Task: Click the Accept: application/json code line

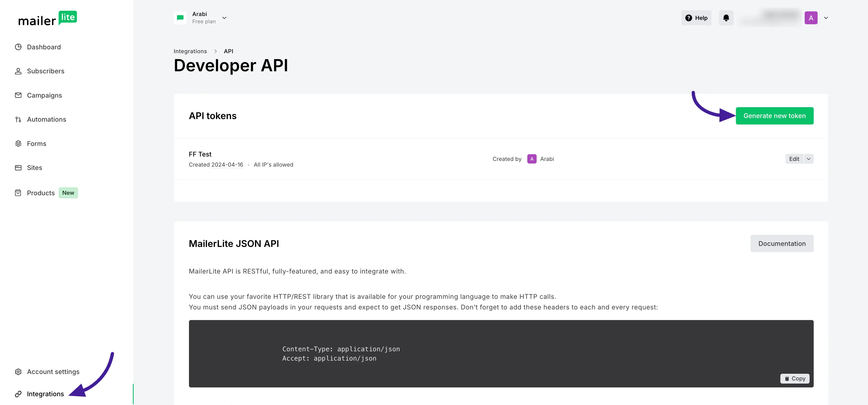Action: tap(329, 359)
